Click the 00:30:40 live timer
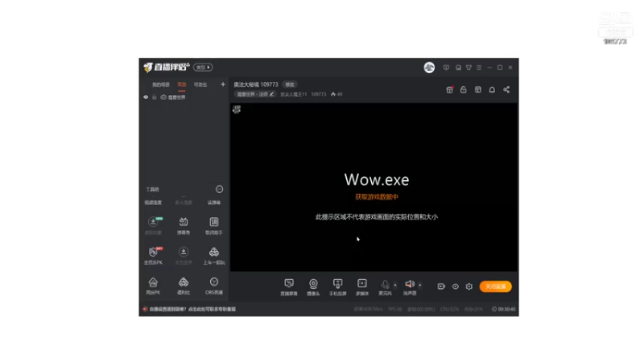This screenshot has width=644, height=362. coord(504,309)
